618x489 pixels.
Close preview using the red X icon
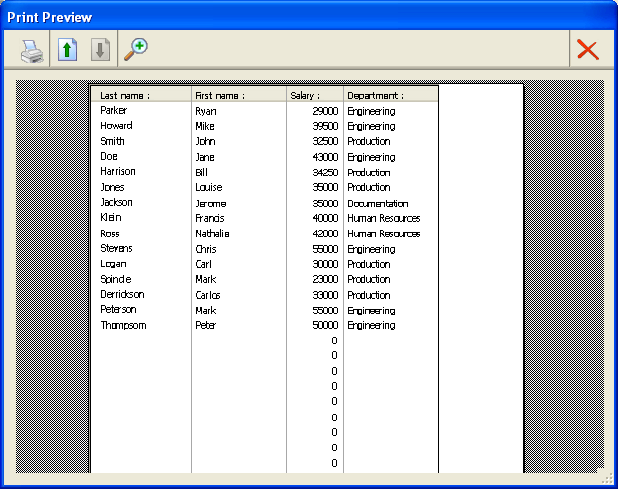point(588,50)
